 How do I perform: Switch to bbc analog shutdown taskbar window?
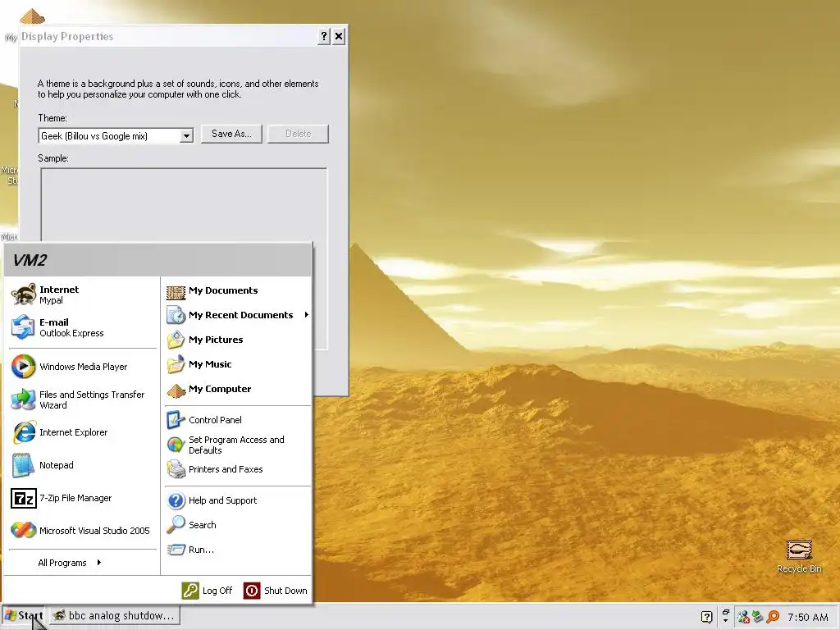tap(116, 615)
